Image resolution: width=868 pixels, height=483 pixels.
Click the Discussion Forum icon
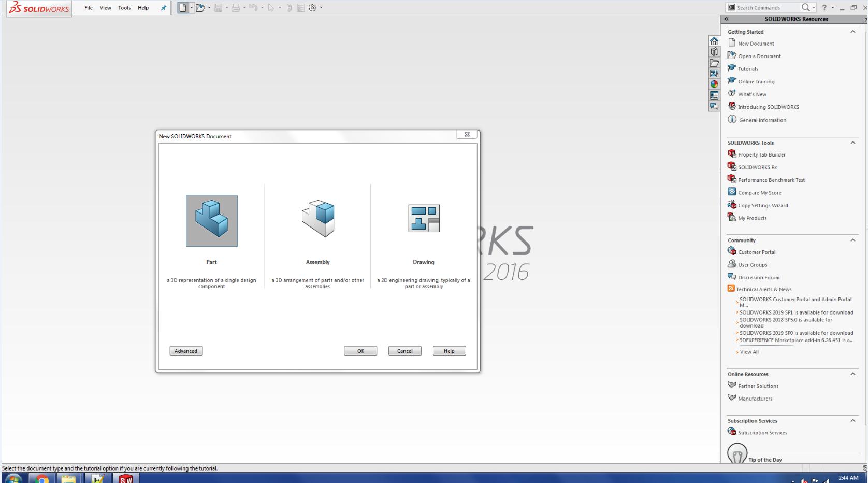click(732, 277)
